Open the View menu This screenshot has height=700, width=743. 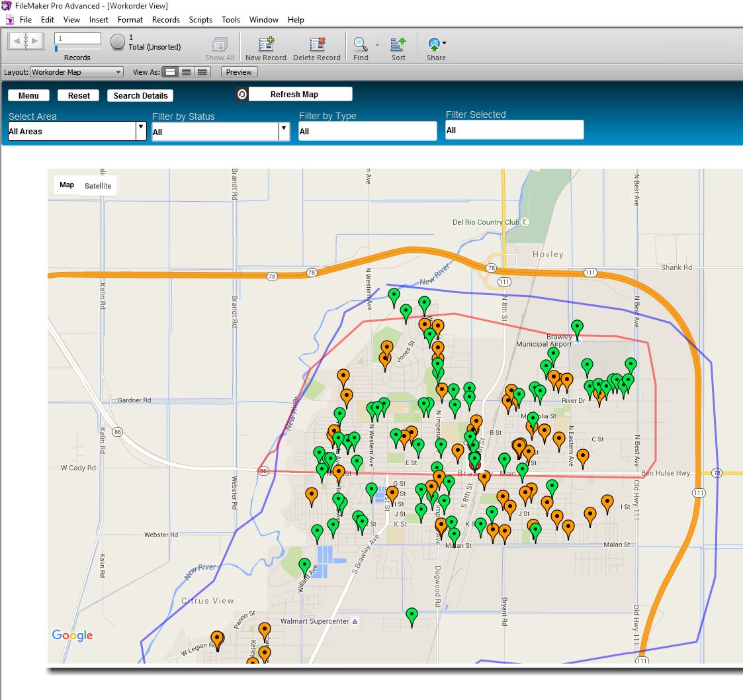tap(71, 20)
